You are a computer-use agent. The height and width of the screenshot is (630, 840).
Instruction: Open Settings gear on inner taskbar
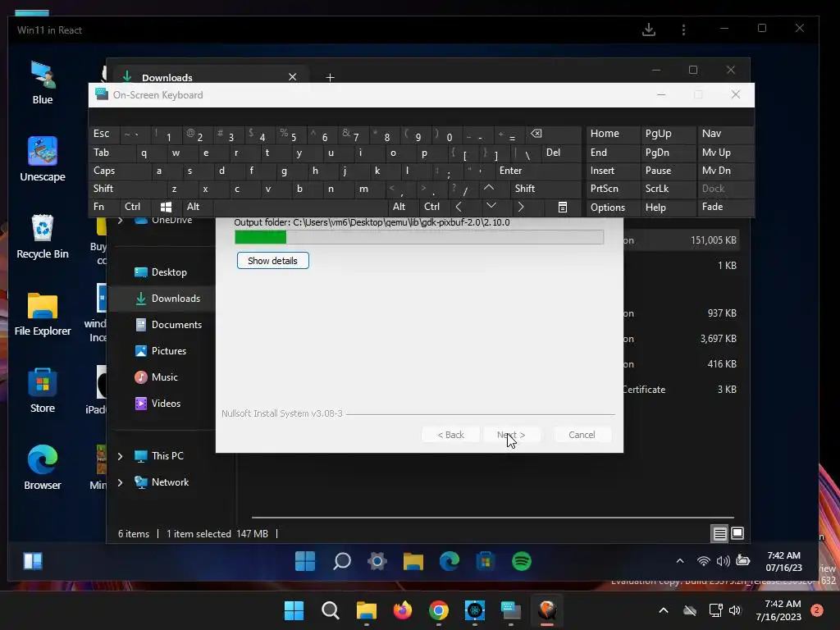pos(377,561)
